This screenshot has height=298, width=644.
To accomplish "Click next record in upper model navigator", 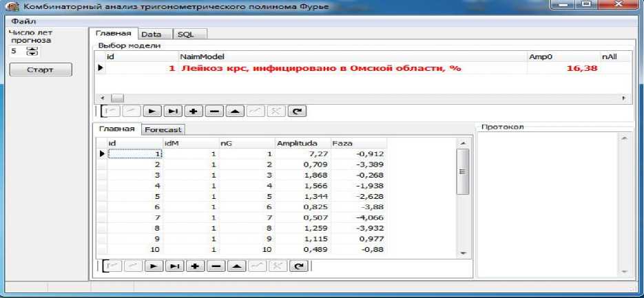I will click(x=152, y=110).
